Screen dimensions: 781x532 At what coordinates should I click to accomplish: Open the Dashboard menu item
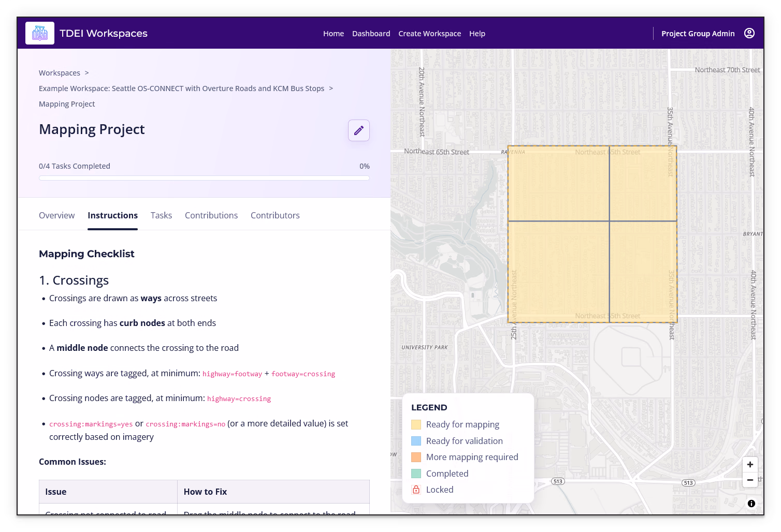click(371, 34)
